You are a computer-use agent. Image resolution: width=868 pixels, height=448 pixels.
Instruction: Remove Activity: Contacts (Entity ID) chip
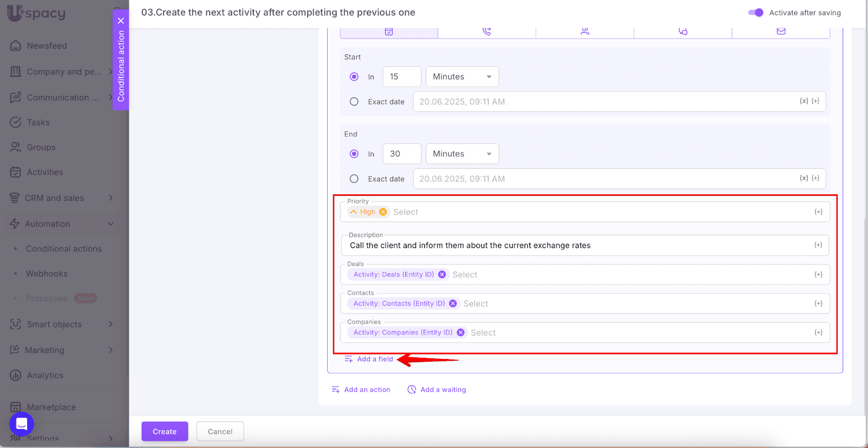tap(453, 304)
